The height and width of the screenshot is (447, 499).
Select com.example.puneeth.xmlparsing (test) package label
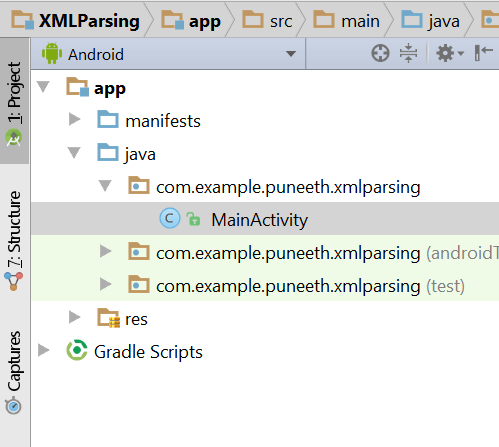(x=310, y=286)
